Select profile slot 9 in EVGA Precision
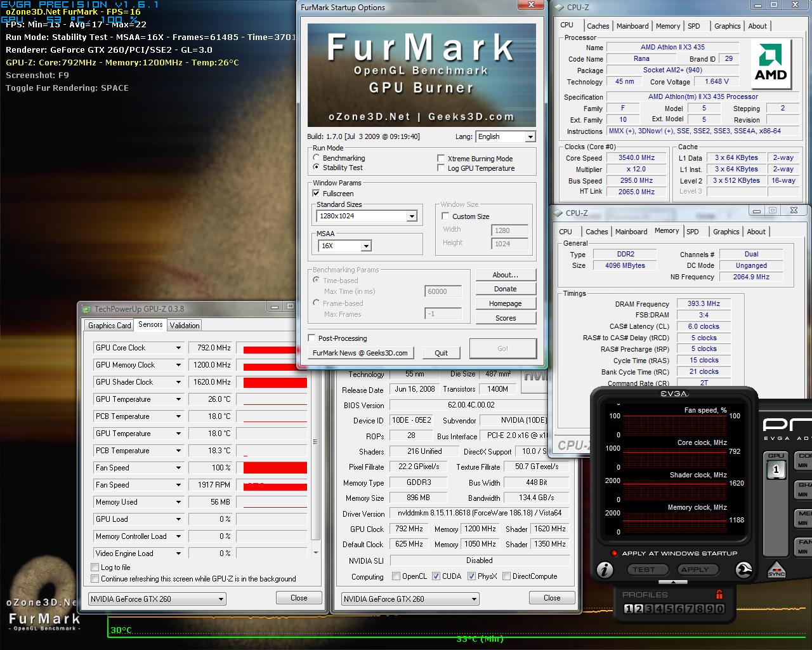 point(709,609)
